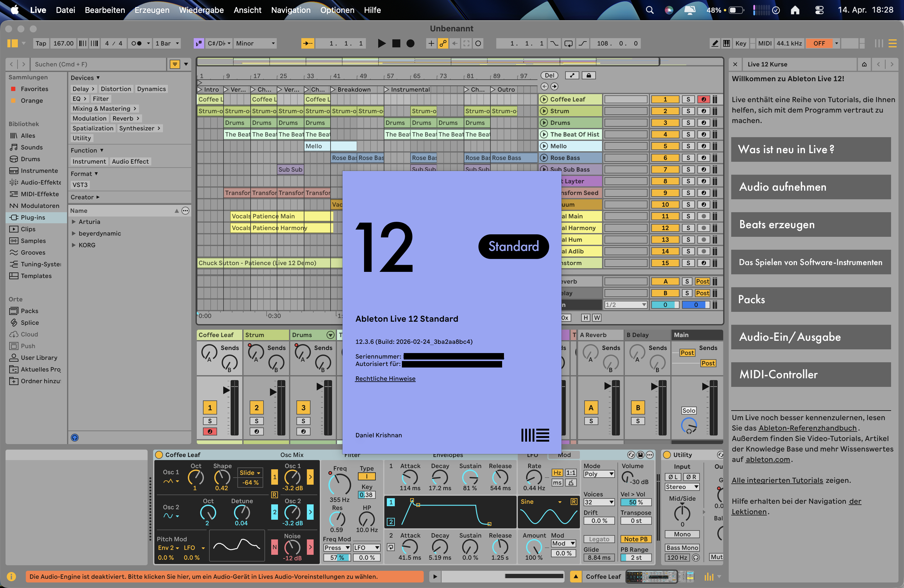The image size is (904, 588).
Task: Click the Rechtliche Hinweise link
Action: click(385, 378)
